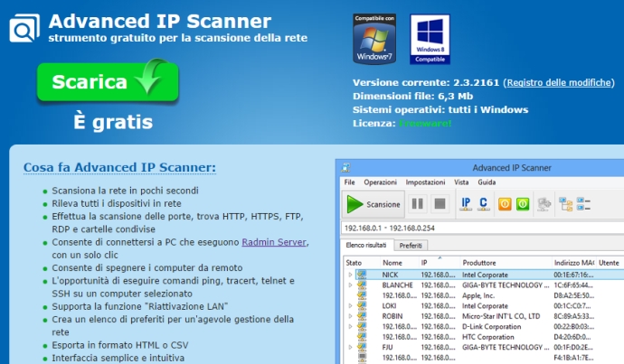
Task: Click the Apple, Inc. manufacturer cell
Action: point(478,295)
